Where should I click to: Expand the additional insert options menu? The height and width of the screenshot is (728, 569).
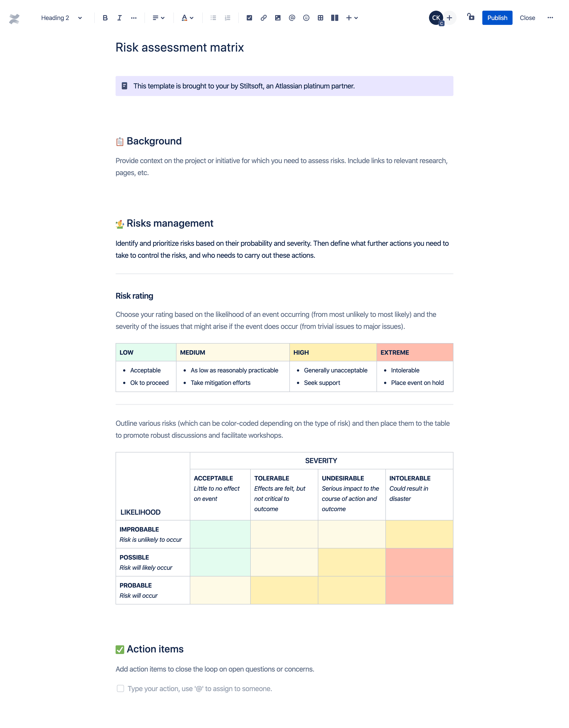[x=356, y=18]
